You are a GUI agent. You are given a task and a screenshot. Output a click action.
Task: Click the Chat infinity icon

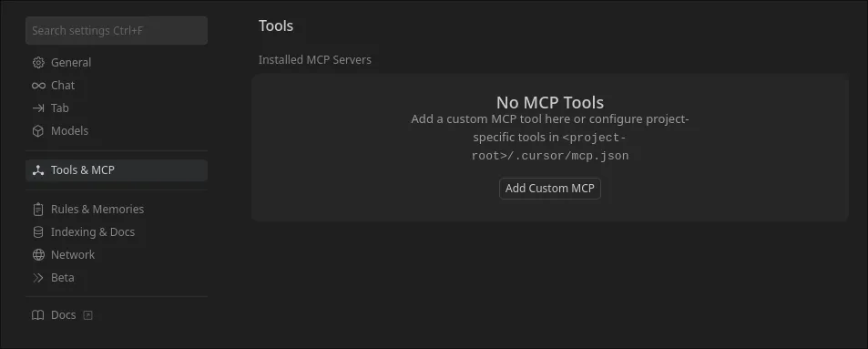[x=38, y=86]
